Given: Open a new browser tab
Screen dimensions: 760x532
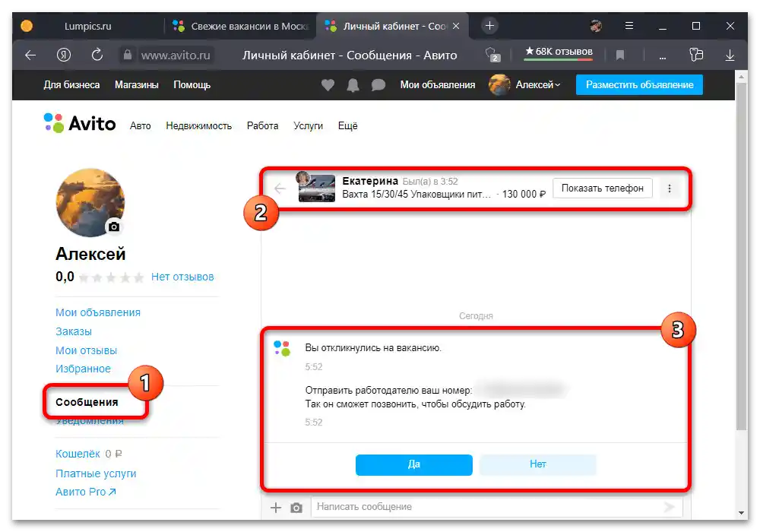Looking at the screenshot, I should click(489, 26).
